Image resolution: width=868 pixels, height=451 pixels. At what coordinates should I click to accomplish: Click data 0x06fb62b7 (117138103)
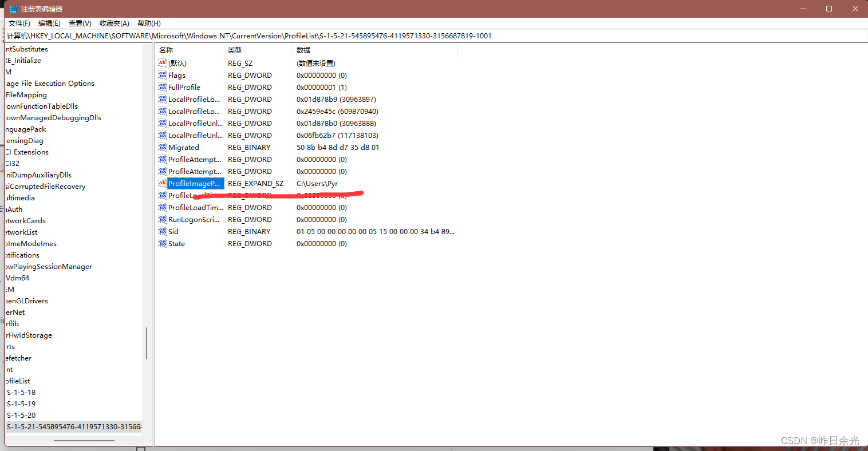337,136
